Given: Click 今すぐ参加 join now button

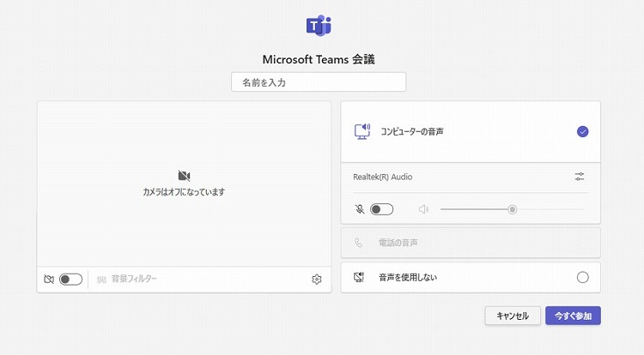Looking at the screenshot, I should point(573,316).
